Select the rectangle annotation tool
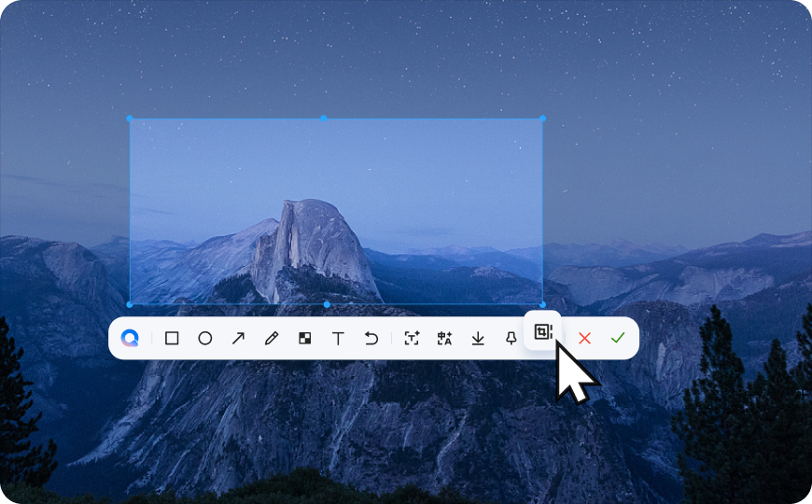This screenshot has height=504, width=812. click(172, 338)
